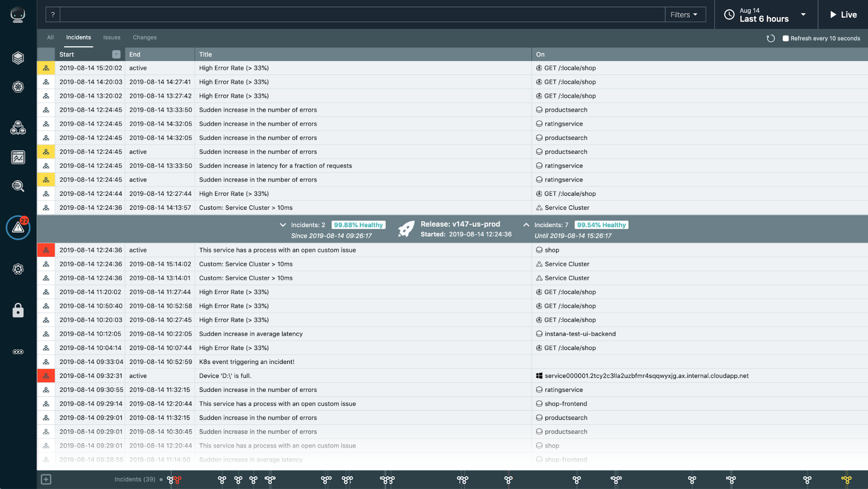
Task: Click the query help question mark button
Action: pos(53,15)
